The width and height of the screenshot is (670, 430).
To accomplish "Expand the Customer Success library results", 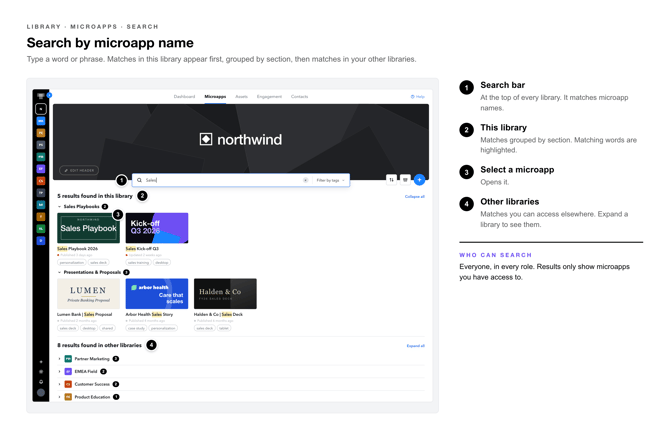I will tap(59, 384).
